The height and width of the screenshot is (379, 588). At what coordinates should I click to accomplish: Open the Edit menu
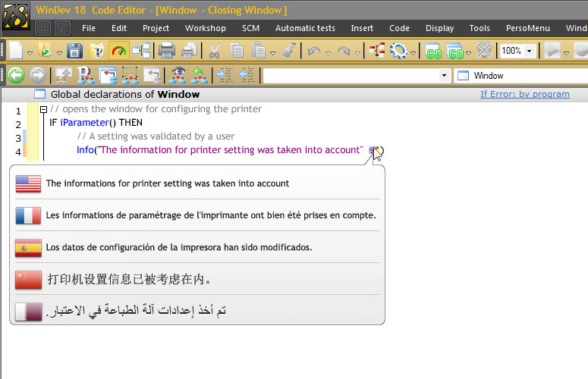(119, 28)
